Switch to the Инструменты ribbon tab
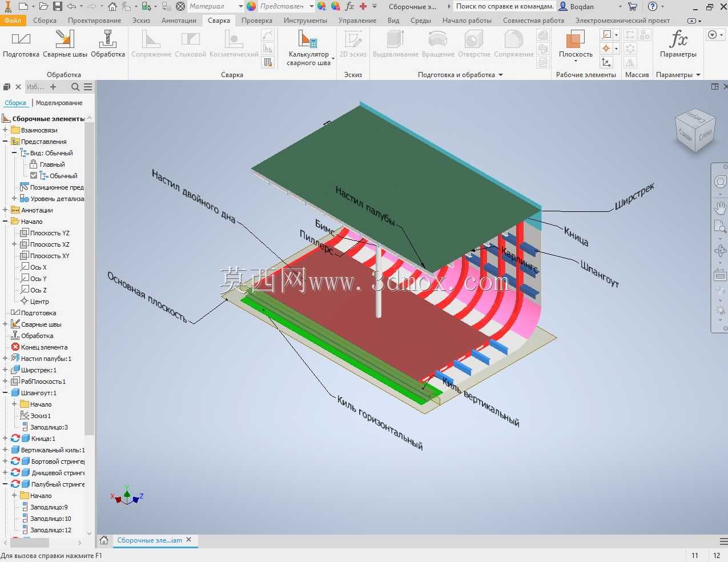This screenshot has width=728, height=562. coord(305,20)
